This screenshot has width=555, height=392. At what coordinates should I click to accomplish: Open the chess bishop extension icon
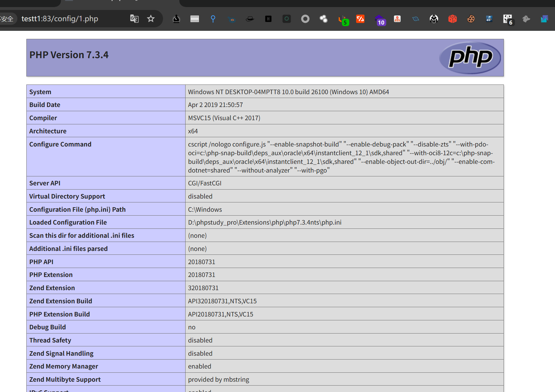pyautogui.click(x=176, y=19)
